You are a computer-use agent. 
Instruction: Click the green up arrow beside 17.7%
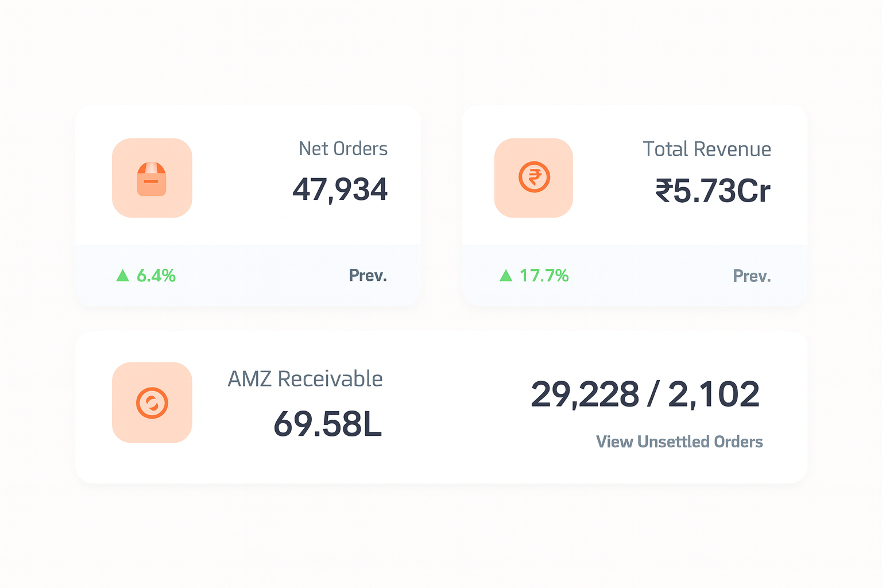(506, 276)
